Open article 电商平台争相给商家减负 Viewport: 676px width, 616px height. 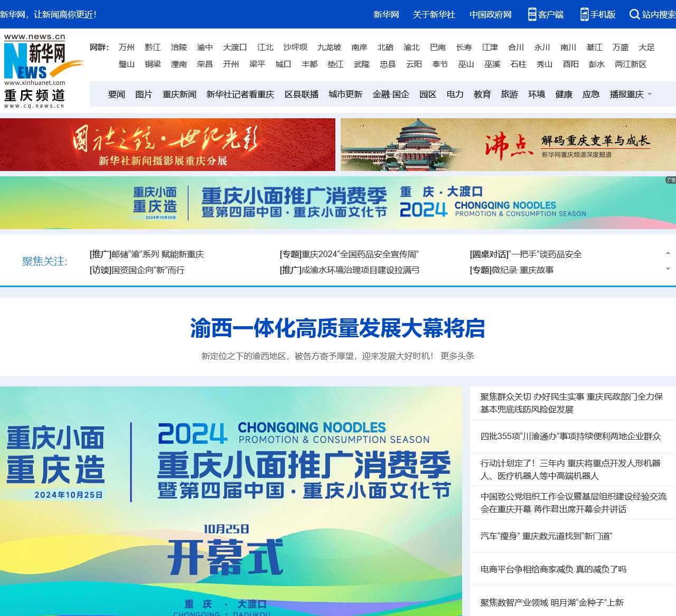[553, 570]
